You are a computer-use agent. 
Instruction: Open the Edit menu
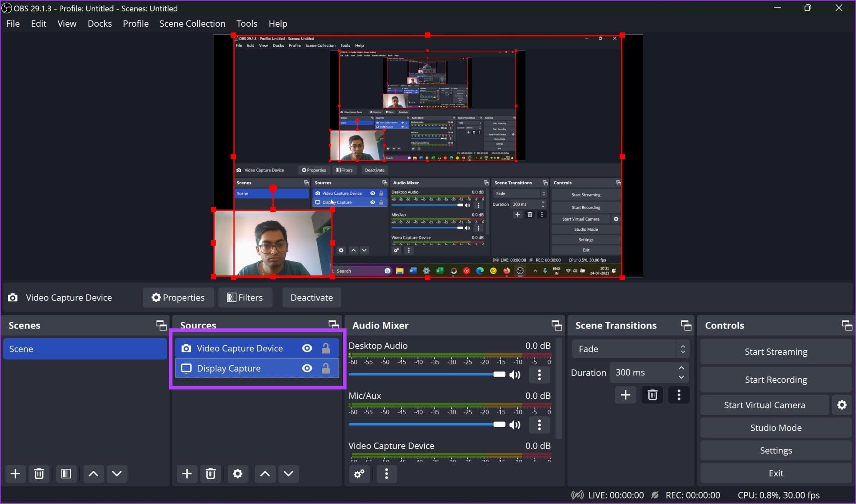coord(38,23)
